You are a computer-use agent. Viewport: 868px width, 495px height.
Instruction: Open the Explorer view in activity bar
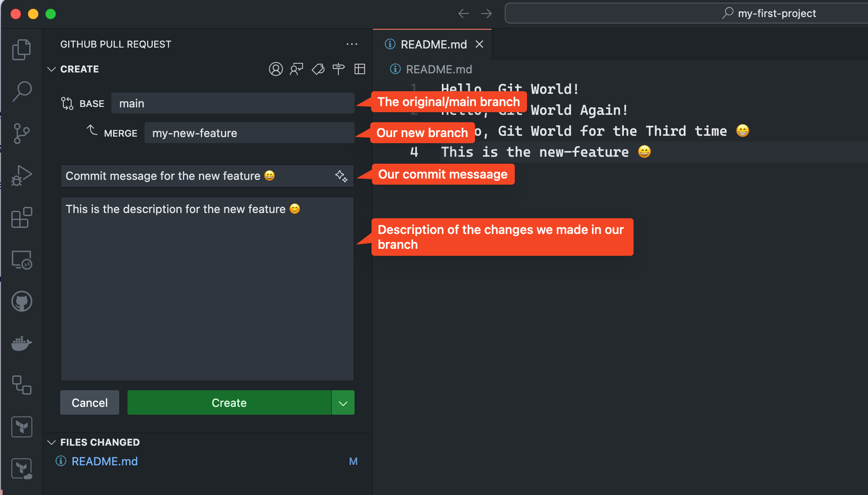click(x=21, y=49)
